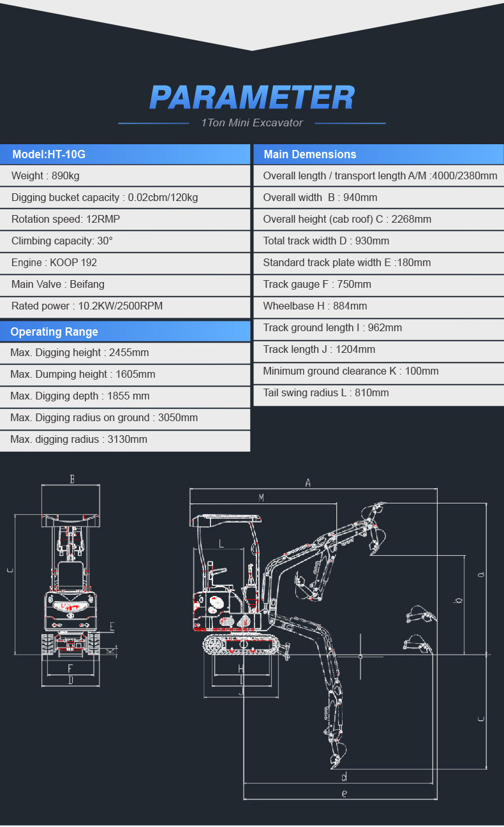This screenshot has height=827, width=504.
Task: Select the Weight : 890kg row
Action: pos(125,176)
